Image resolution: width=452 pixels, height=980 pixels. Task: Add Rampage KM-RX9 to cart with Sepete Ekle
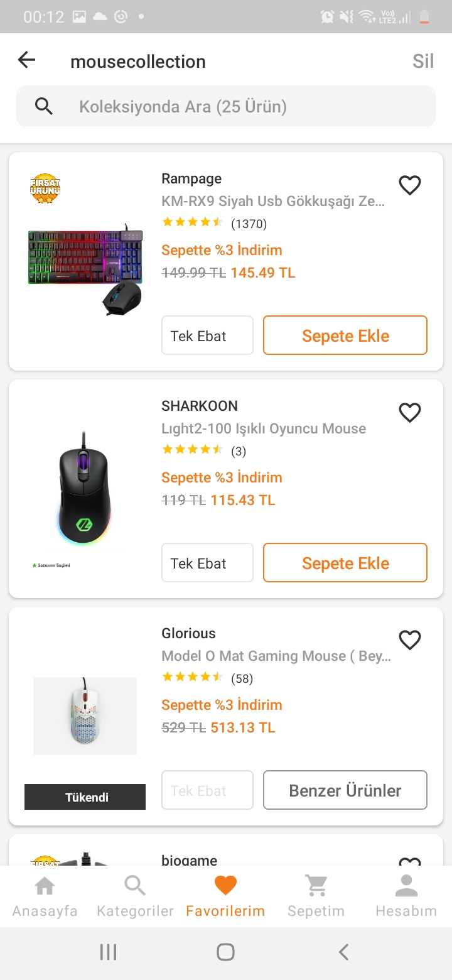click(345, 335)
